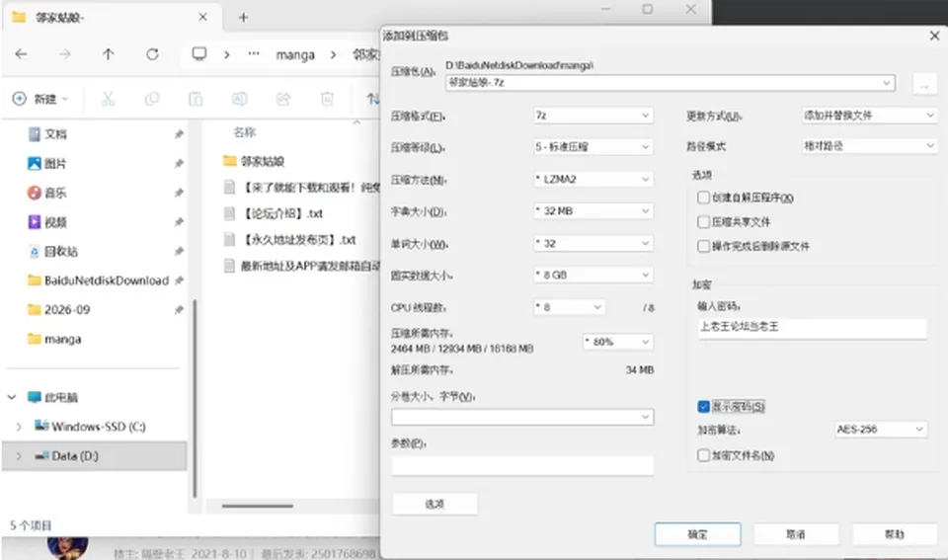The width and height of the screenshot is (948, 560).
Task: Open the 分卷大小 dropdown
Action: (x=522, y=417)
